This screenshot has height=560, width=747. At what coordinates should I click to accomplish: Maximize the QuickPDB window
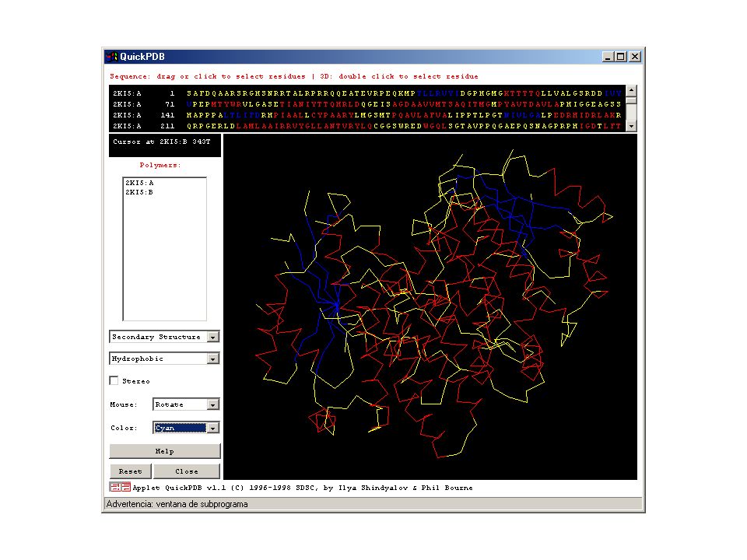click(x=620, y=57)
